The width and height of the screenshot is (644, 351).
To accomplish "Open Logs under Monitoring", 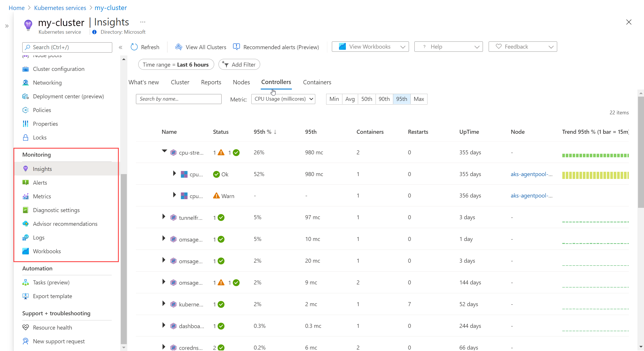I will pyautogui.click(x=39, y=238).
